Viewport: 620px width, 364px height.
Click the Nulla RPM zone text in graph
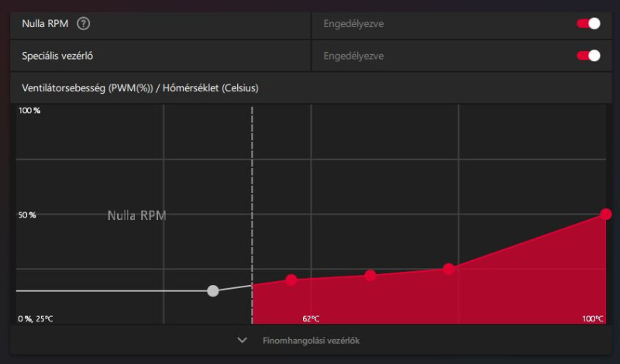click(137, 215)
